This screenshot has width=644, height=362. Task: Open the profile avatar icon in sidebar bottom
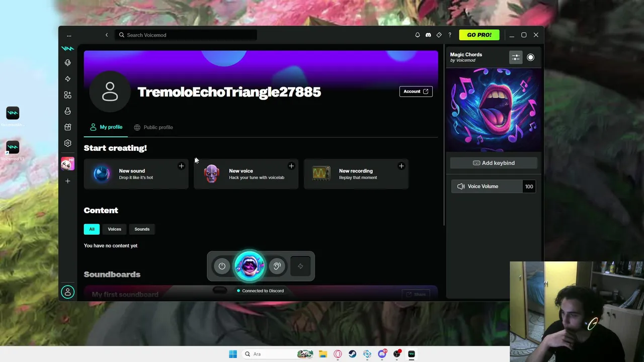tap(67, 292)
